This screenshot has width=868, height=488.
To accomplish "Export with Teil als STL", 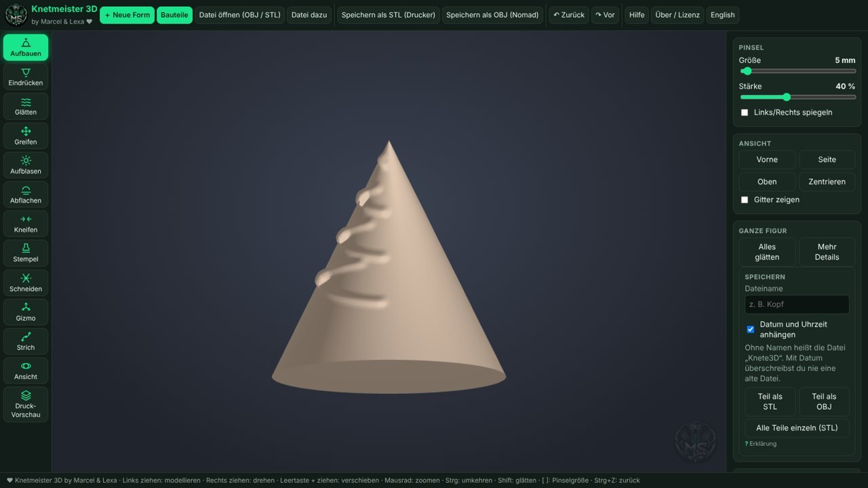I will click(770, 402).
